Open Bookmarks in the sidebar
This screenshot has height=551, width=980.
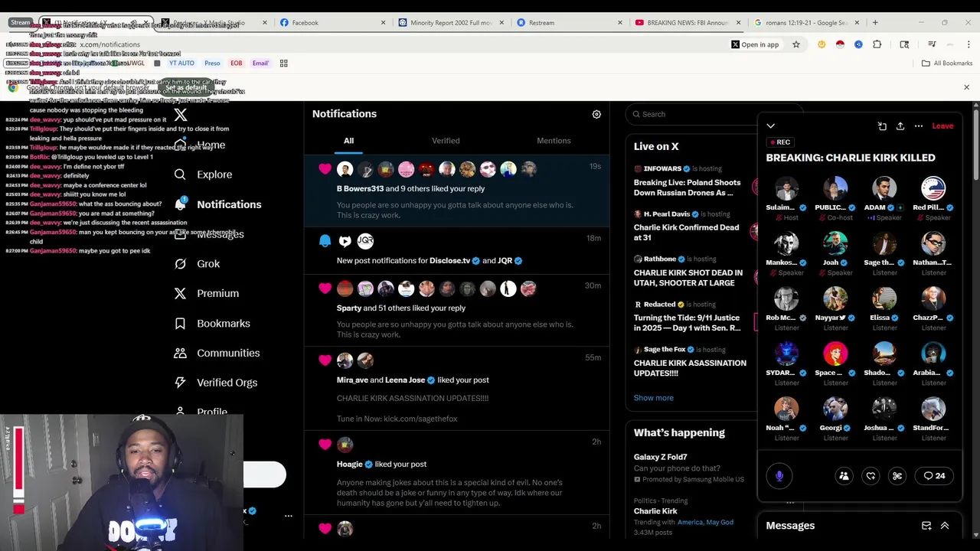pos(212,323)
